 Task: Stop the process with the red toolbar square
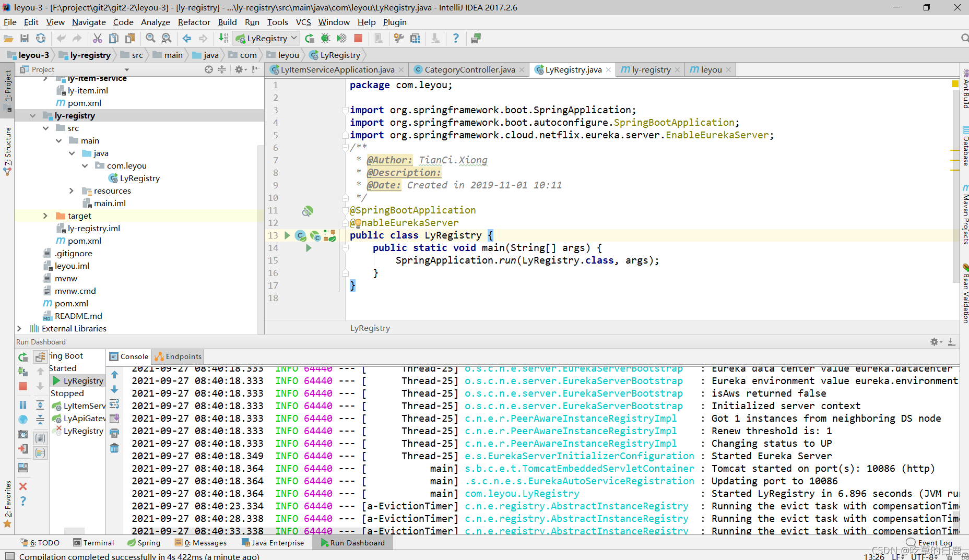point(358,38)
